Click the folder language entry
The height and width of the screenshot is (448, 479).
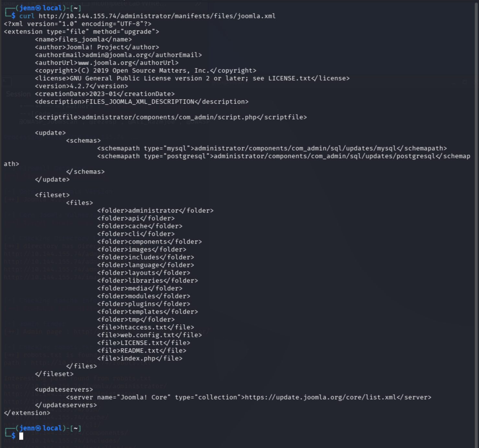tap(146, 265)
